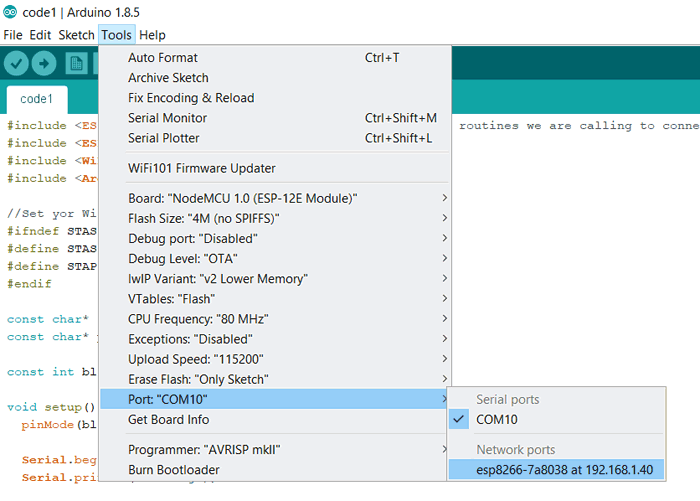This screenshot has width=700, height=501.
Task: Choose Auto Format from Tools menu
Action: click(275, 58)
